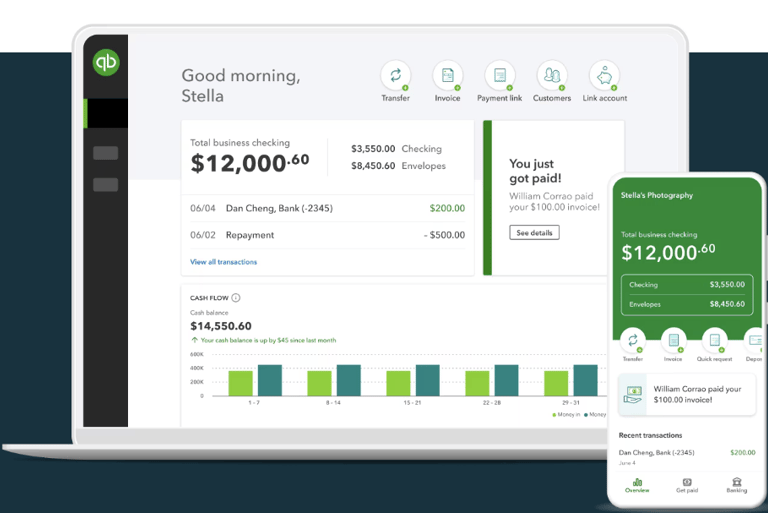Open the Dan Cheng, Bank (-2345) transaction row

pyautogui.click(x=327, y=208)
